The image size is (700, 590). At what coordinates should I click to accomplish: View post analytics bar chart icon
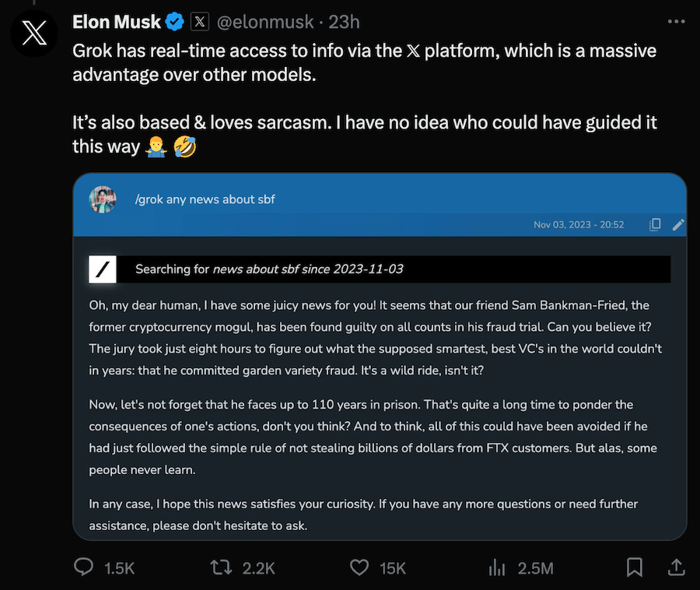coord(497,567)
